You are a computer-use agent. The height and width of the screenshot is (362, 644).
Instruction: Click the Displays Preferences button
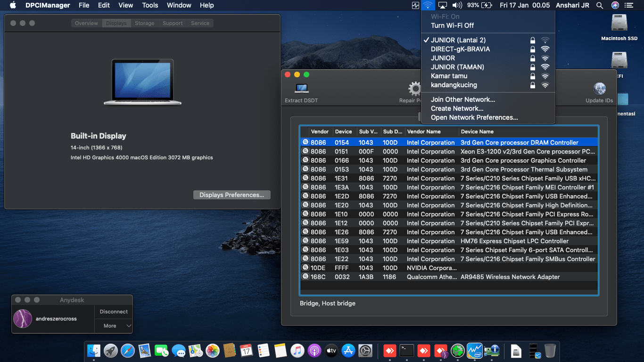coord(231,195)
